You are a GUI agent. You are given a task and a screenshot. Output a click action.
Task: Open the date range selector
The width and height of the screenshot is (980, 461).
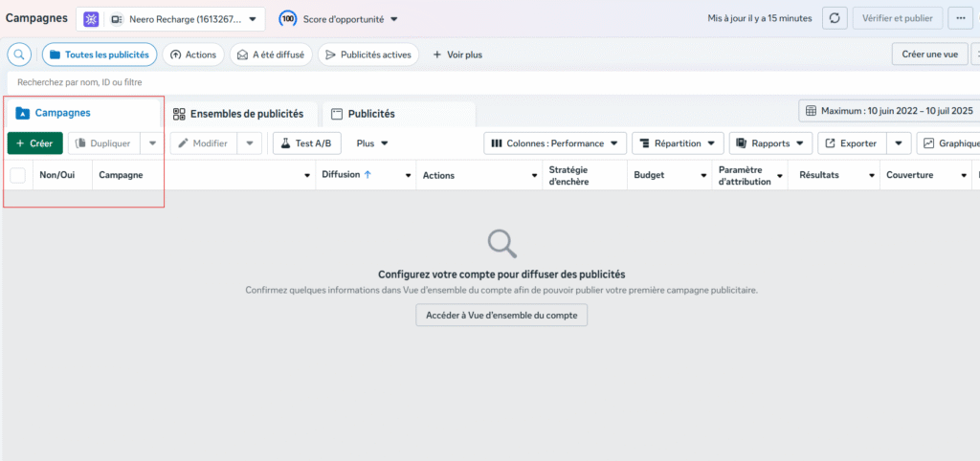click(x=888, y=111)
